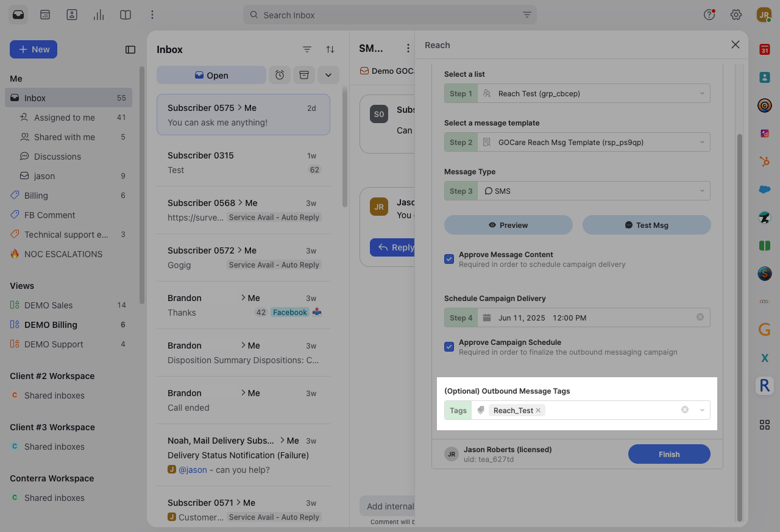The width and height of the screenshot is (780, 532).
Task: Open Shared inboxes under Conterra Workspace
Action: 68,498
